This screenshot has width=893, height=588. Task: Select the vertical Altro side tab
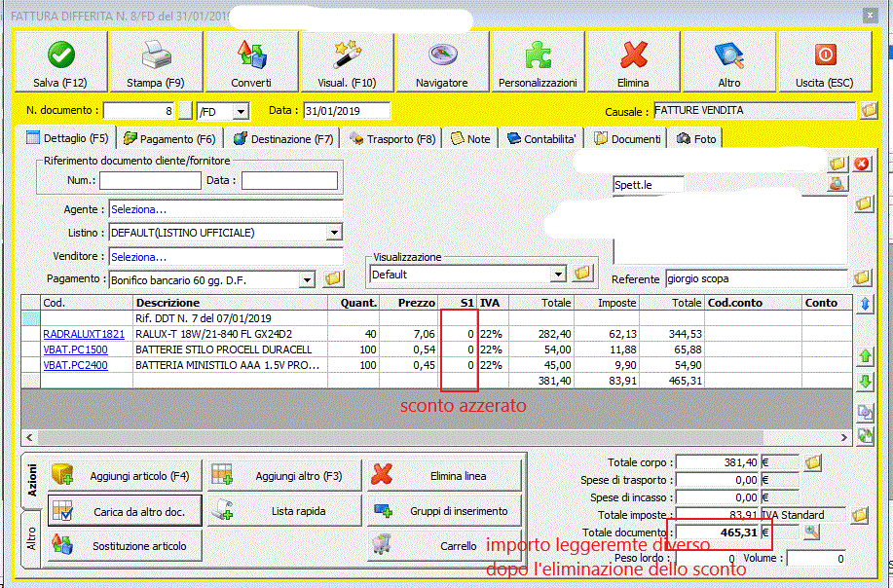click(32, 538)
